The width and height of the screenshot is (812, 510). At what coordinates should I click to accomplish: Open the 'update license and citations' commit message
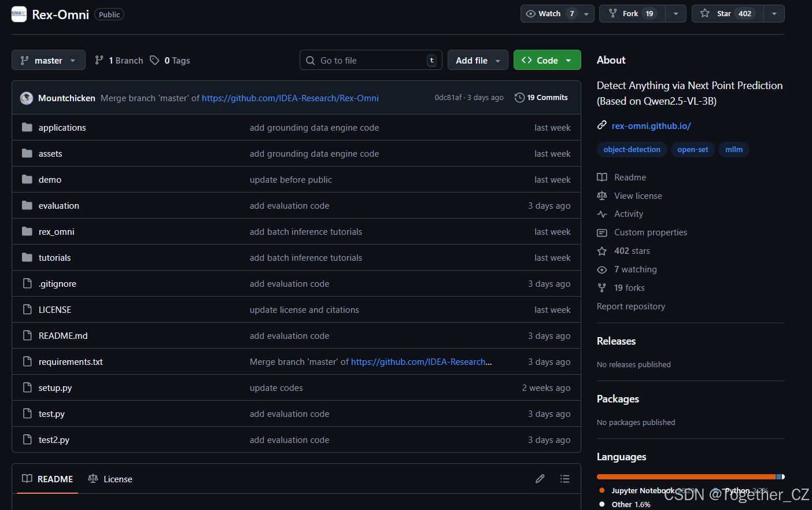(x=304, y=310)
